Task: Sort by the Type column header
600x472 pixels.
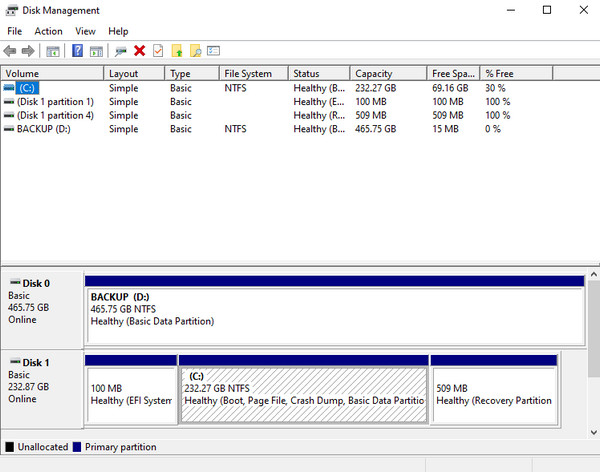Action: tap(192, 73)
